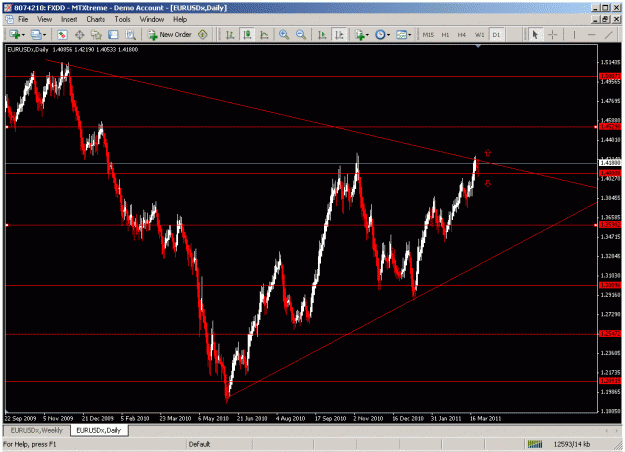
Task: Select the 1.35492 horizontal line price label
Action: click(610, 225)
